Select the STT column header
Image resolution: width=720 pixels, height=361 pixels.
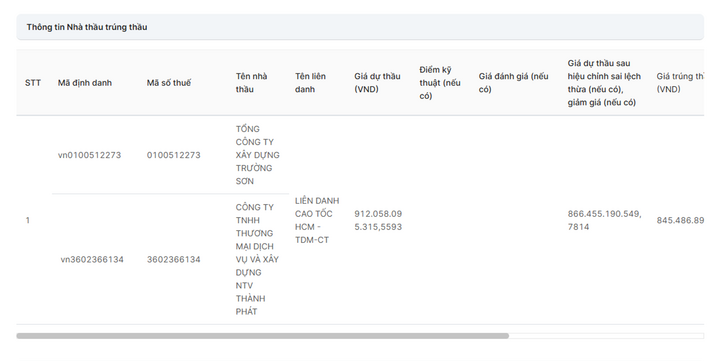tap(33, 83)
